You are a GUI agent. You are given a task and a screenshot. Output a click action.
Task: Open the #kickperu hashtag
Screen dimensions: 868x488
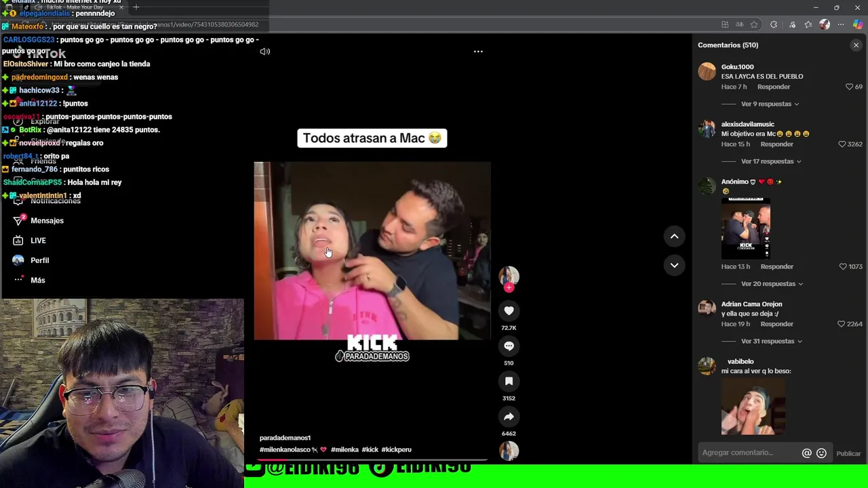tap(396, 449)
